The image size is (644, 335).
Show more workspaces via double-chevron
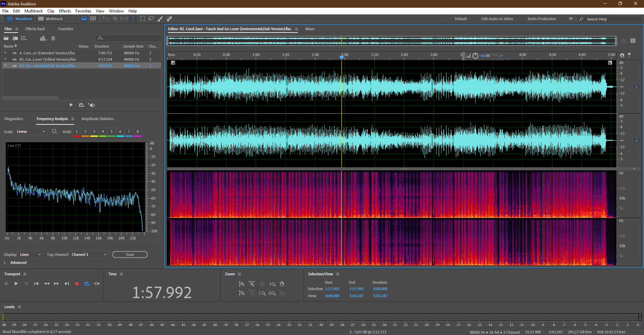point(571,19)
